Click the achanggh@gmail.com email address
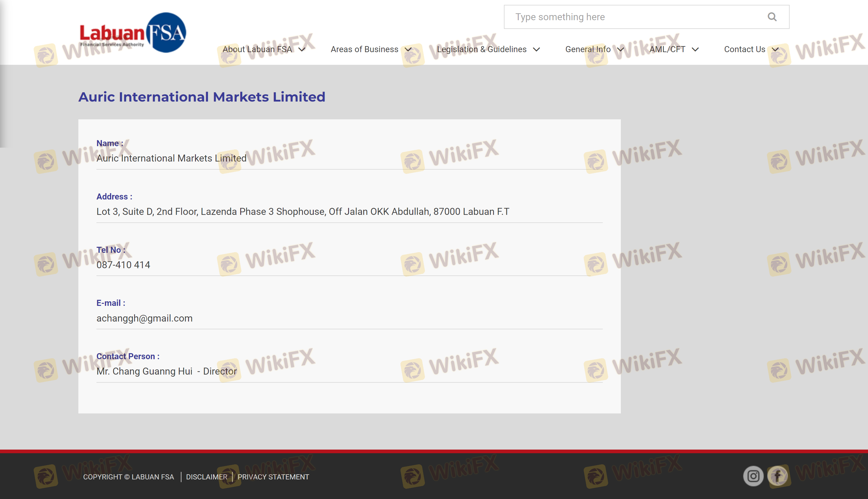The width and height of the screenshot is (868, 499). pyautogui.click(x=144, y=318)
